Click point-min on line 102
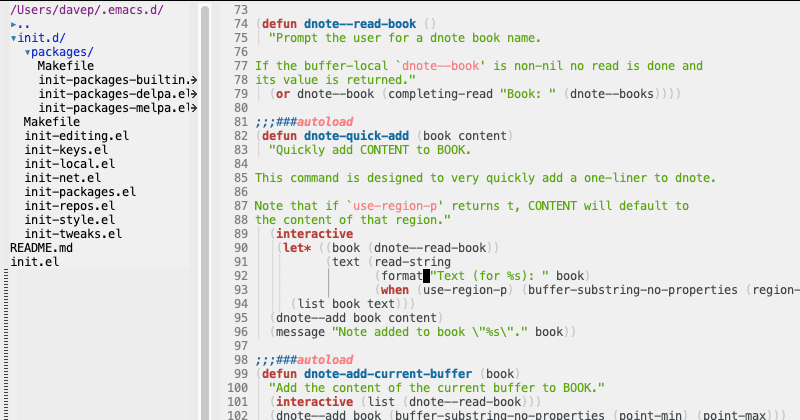Screen dimensions: 800x420 coord(650,415)
